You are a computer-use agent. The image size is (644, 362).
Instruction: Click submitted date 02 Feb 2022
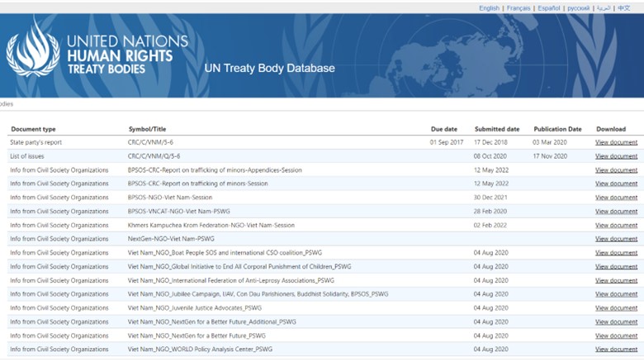[490, 226]
